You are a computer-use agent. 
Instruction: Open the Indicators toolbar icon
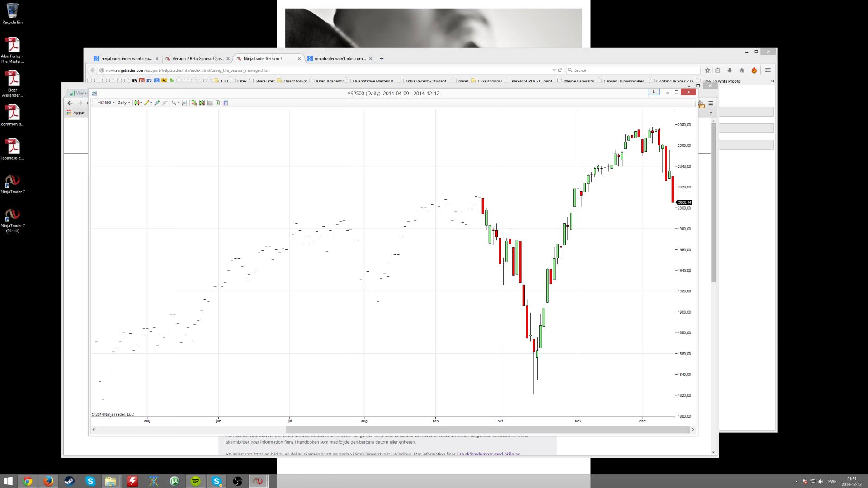click(x=202, y=103)
